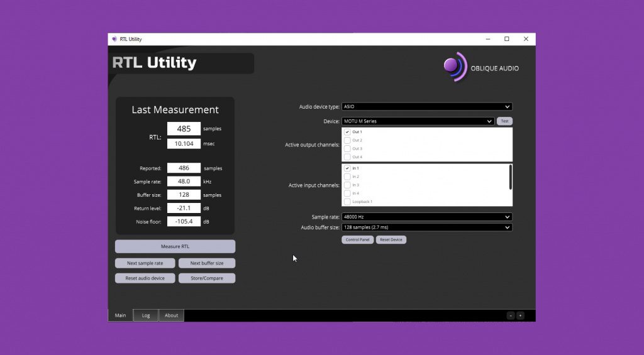Click the minus zoom button at bottom right
Image resolution: width=644 pixels, height=355 pixels.
point(511,315)
